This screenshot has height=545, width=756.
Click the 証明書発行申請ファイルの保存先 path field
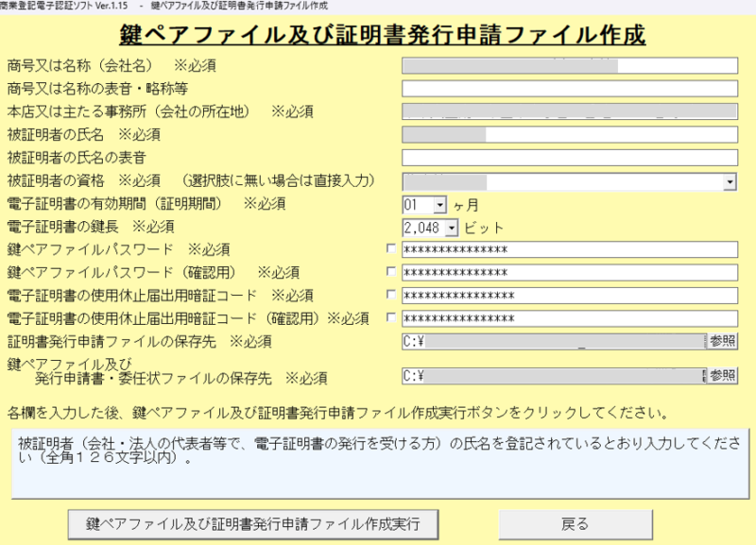554,341
